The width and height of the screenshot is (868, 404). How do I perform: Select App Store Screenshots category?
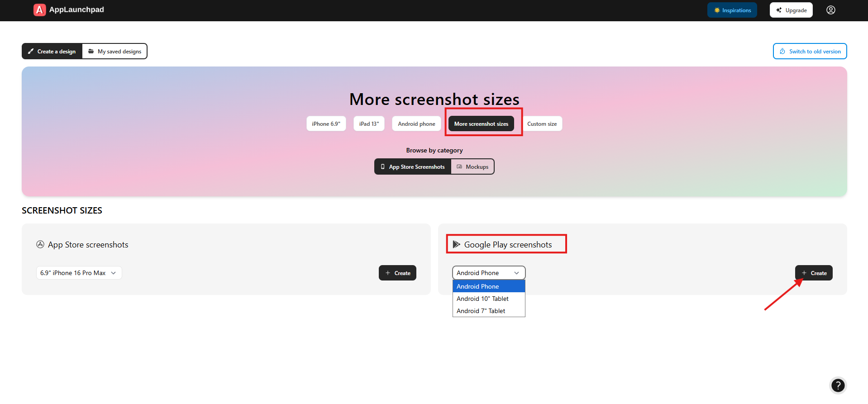coord(412,167)
